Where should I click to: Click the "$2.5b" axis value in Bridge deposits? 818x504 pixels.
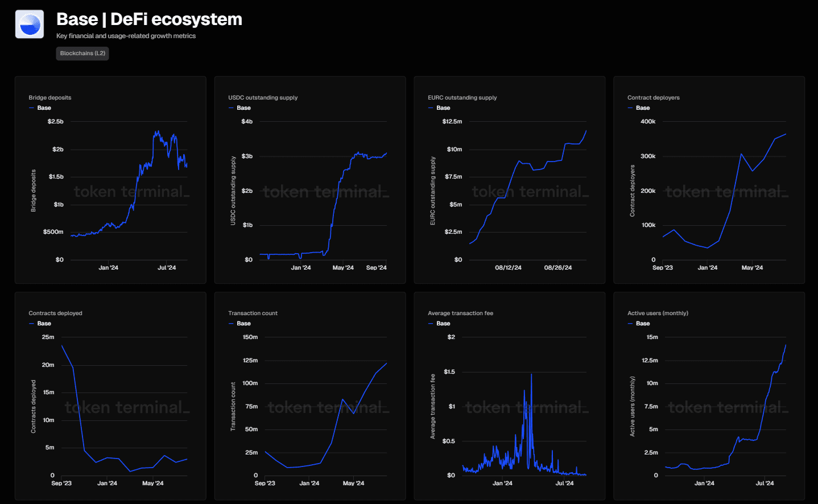(56, 122)
